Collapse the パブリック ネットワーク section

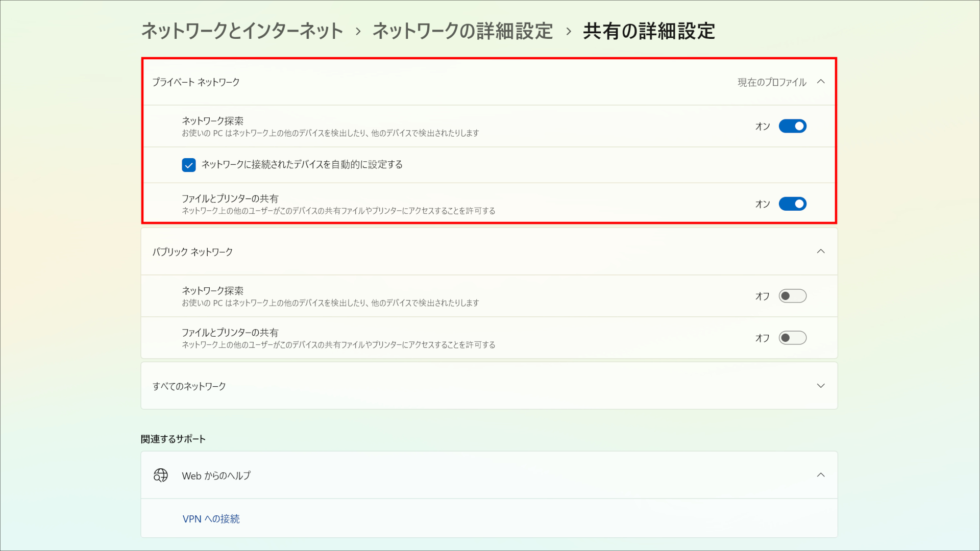pos(821,252)
